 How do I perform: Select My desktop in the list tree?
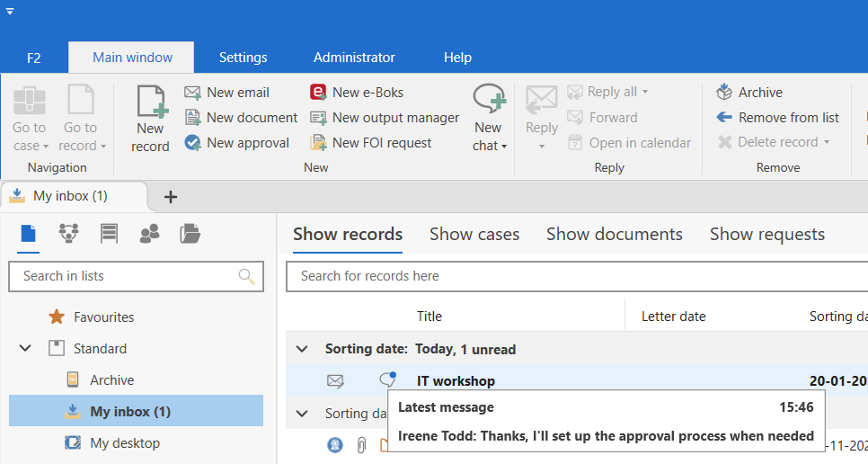(125, 443)
